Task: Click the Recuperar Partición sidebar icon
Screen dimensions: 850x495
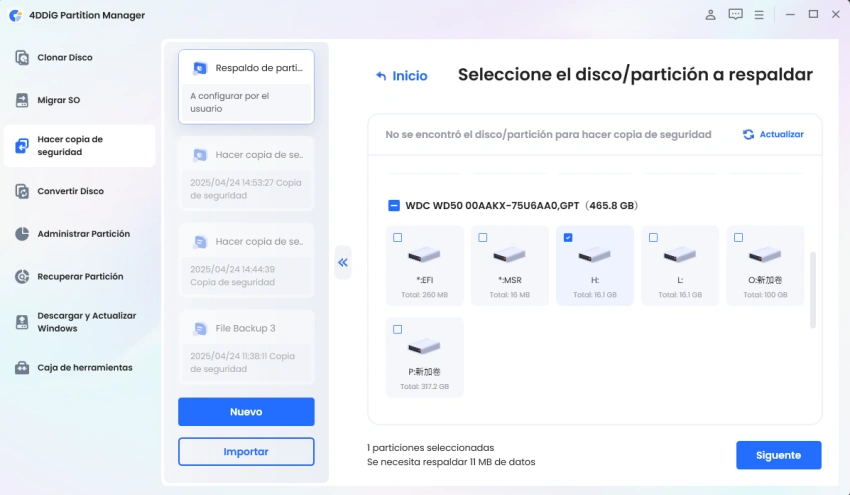Action: pyautogui.click(x=22, y=277)
